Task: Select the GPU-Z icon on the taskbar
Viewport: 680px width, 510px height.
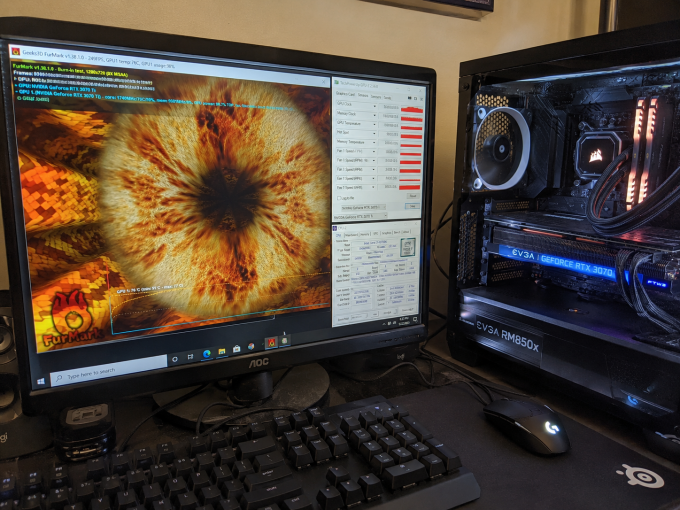Action: [285, 340]
